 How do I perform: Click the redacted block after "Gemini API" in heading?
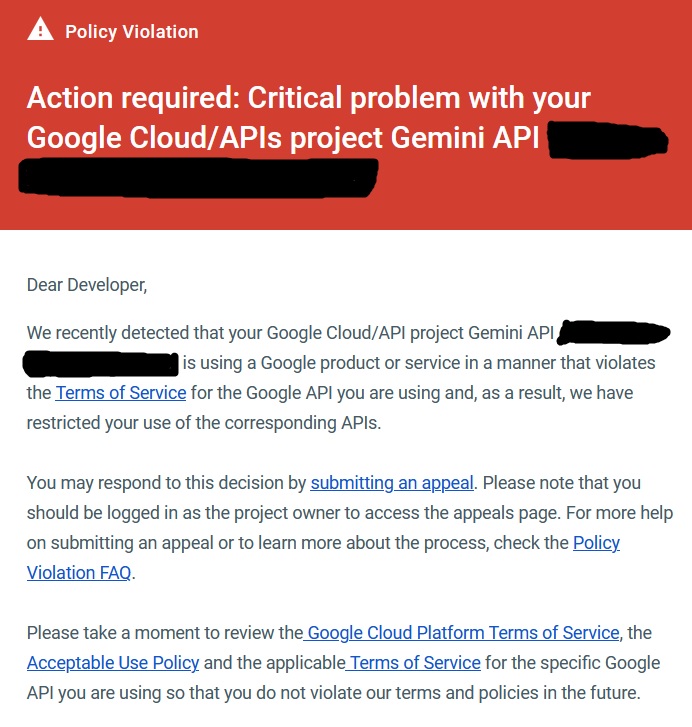pyautogui.click(x=607, y=141)
